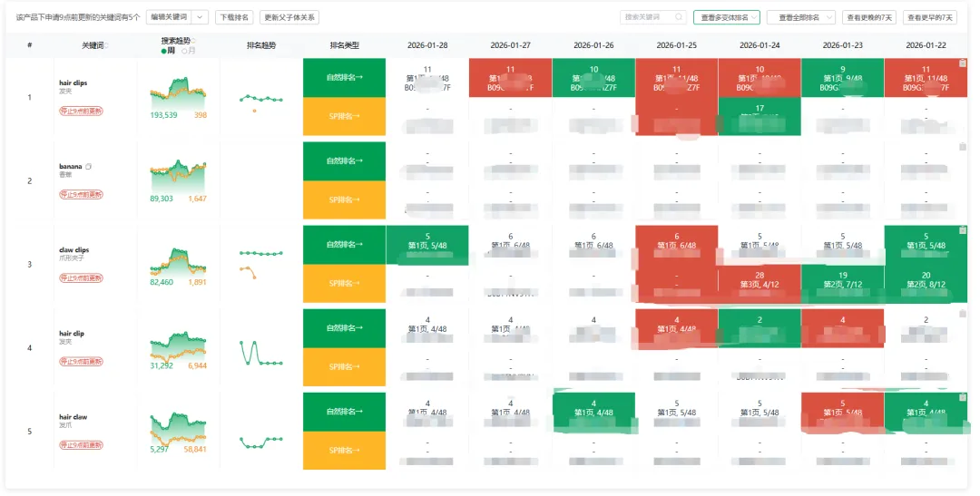Open the 查看全部排名 dropdown
Screen dimensions: 980x496
pos(801,17)
